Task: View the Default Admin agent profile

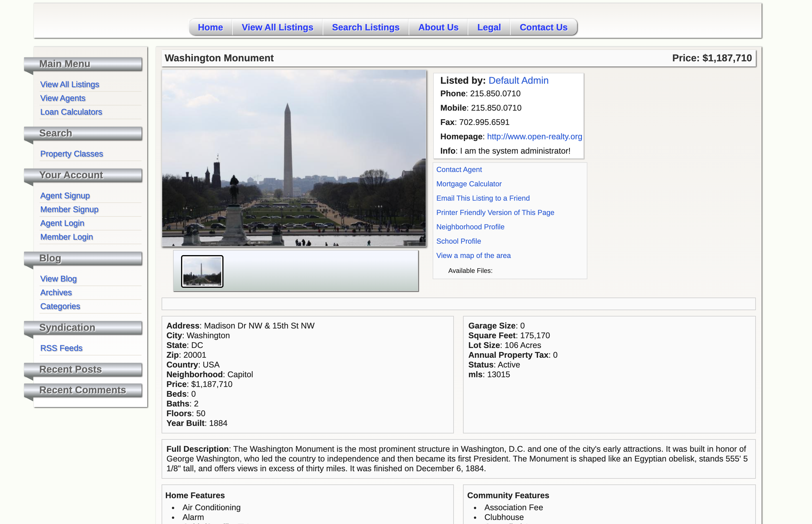Action: pyautogui.click(x=519, y=80)
